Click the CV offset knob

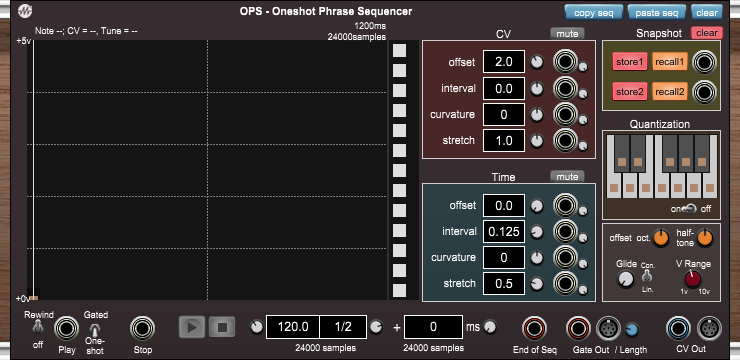537,62
